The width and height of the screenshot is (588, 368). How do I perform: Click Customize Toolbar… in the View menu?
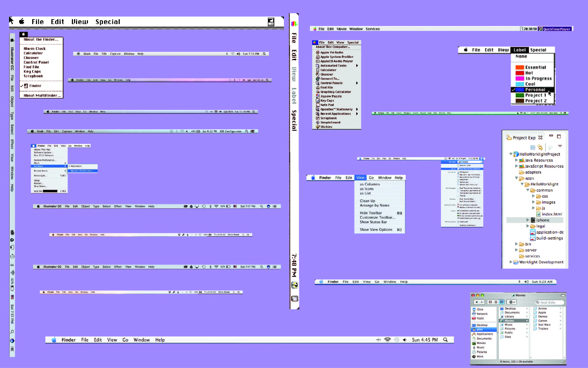(x=377, y=217)
